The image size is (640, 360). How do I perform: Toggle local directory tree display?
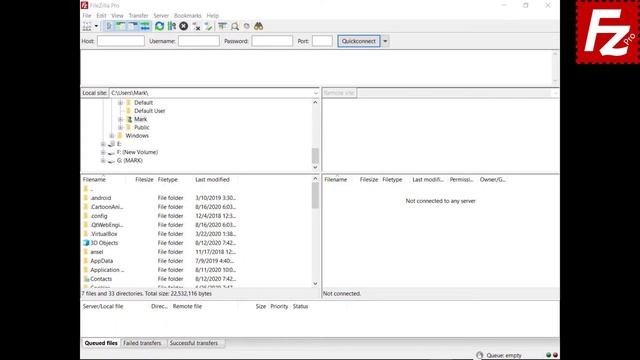click(121, 26)
